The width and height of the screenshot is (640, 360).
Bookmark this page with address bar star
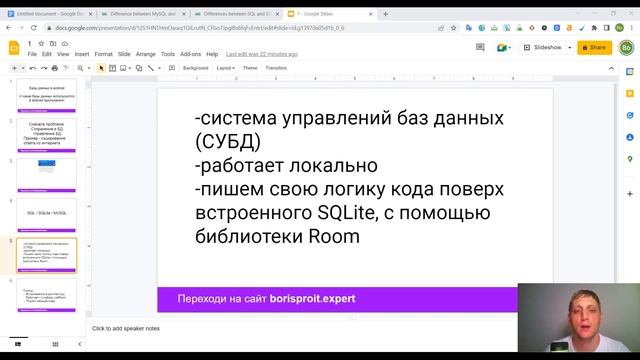(453, 28)
